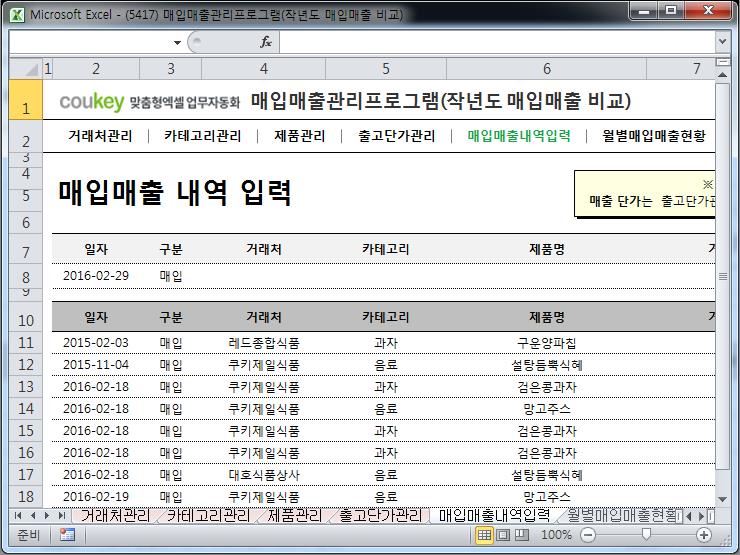
Task: Select the 매입매출내역입력 sheet tab
Action: coord(494,515)
